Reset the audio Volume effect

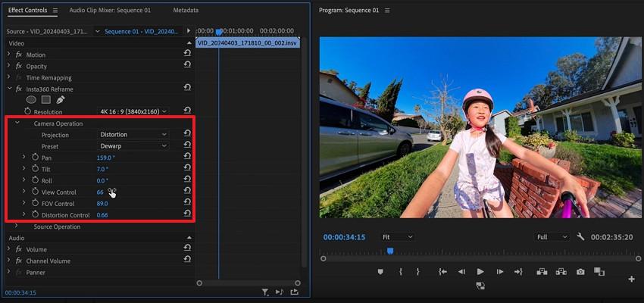click(x=187, y=248)
